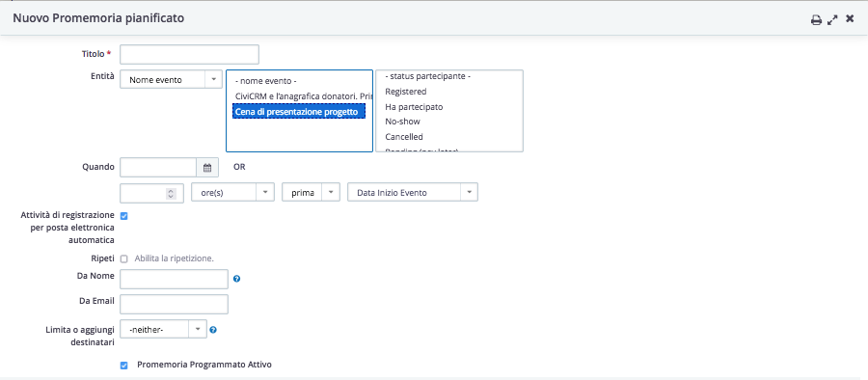Expand dialog to fullscreen
868x380 pixels.
[x=832, y=20]
